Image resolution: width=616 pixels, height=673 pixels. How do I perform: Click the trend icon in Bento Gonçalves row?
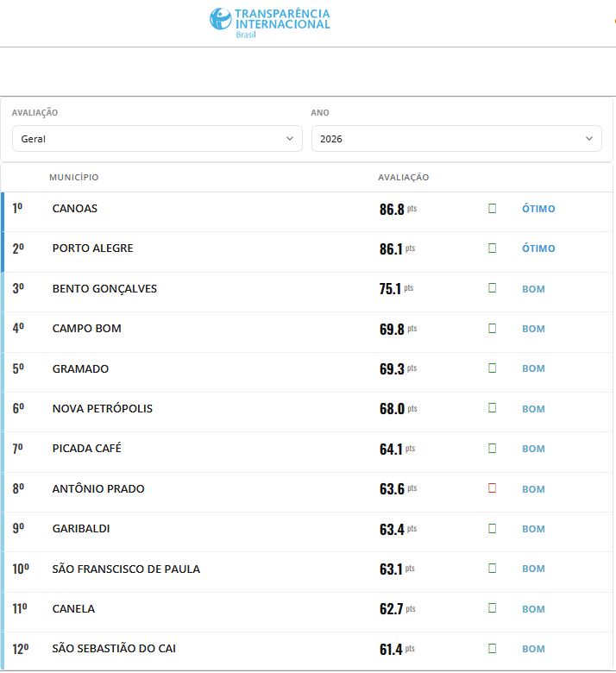click(492, 288)
